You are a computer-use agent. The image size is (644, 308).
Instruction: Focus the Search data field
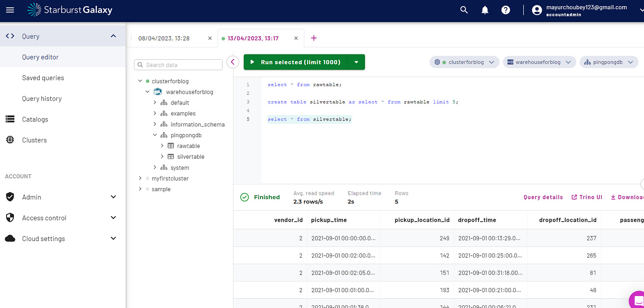pos(178,65)
